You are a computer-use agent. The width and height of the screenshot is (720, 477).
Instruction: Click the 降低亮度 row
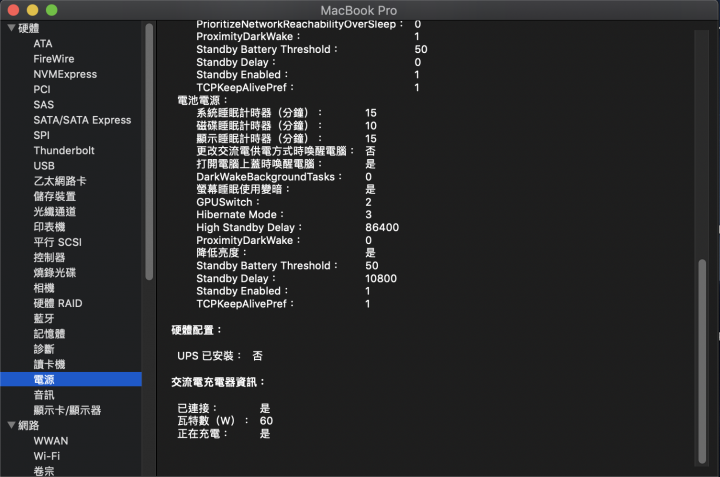click(x=286, y=253)
